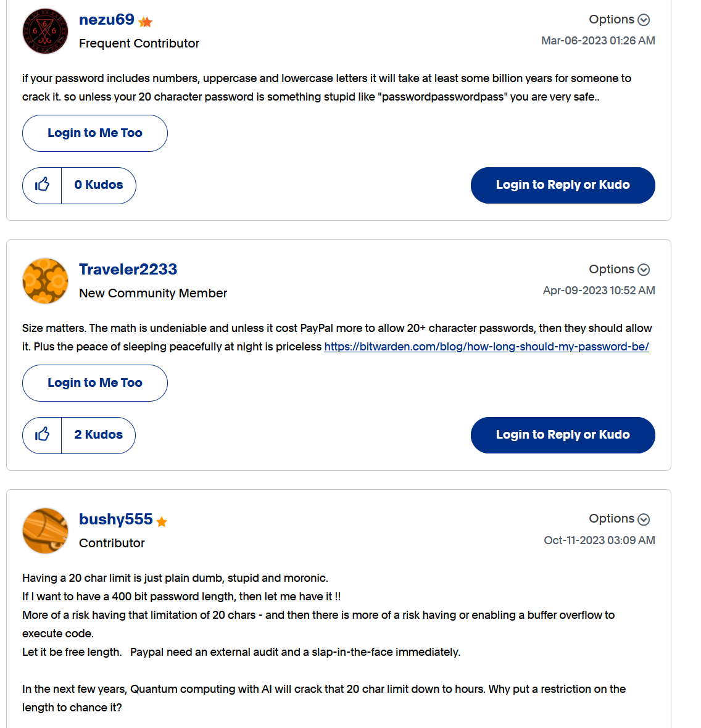Open Options dropdown on Traveler2233's post
The width and height of the screenshot is (701, 728).
pos(619,270)
